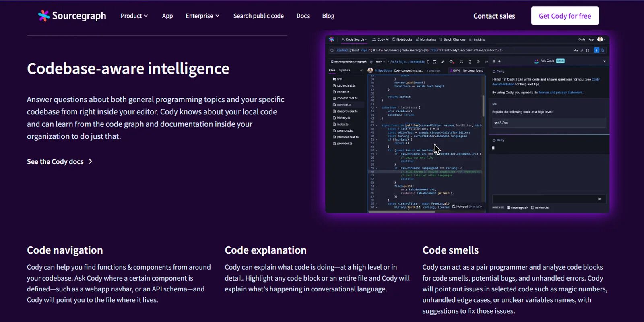The image size is (644, 322).
Task: Select the Batch Changes icon in the screenshot
Action: [441, 39]
